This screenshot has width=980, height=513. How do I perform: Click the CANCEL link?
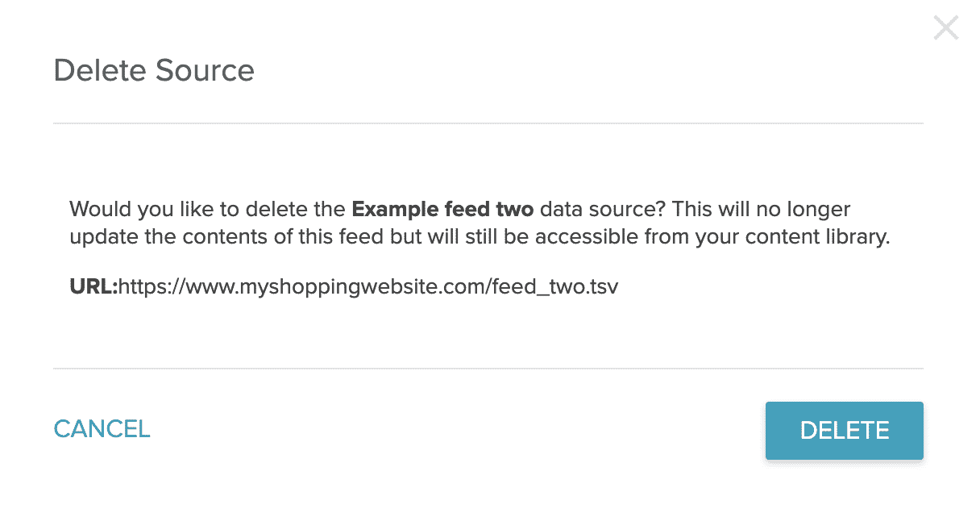(x=102, y=429)
